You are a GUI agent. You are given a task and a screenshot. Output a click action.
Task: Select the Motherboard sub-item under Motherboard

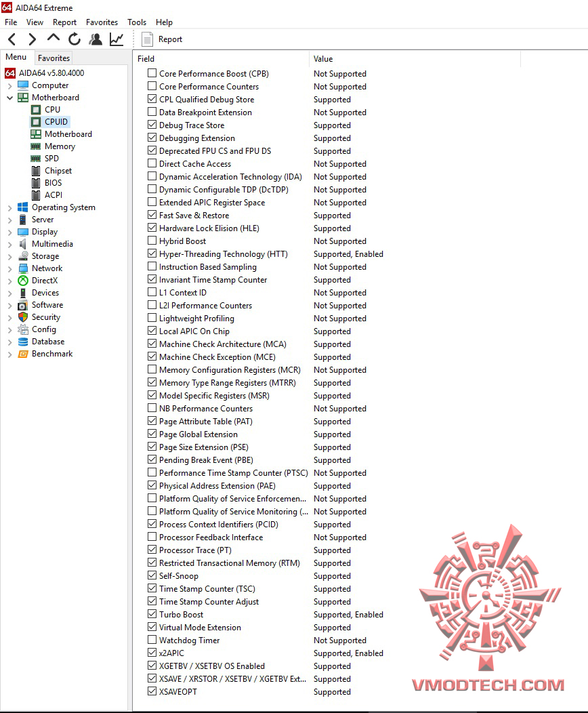(68, 134)
